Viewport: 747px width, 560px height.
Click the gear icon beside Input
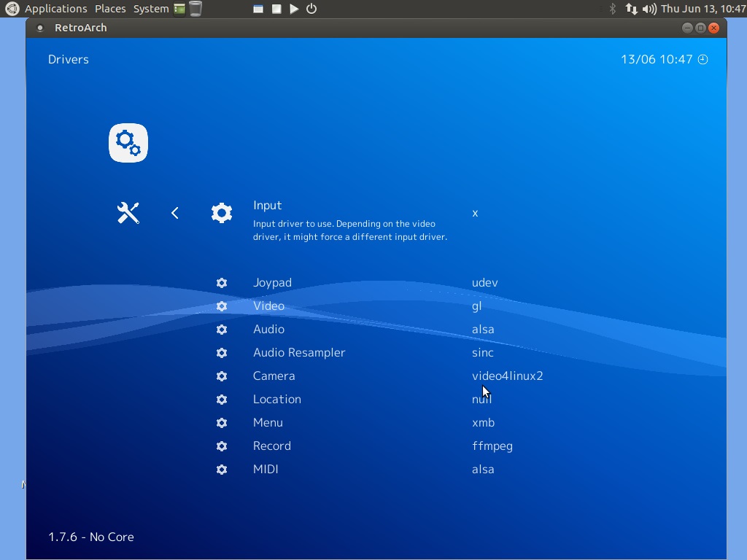coord(222,213)
